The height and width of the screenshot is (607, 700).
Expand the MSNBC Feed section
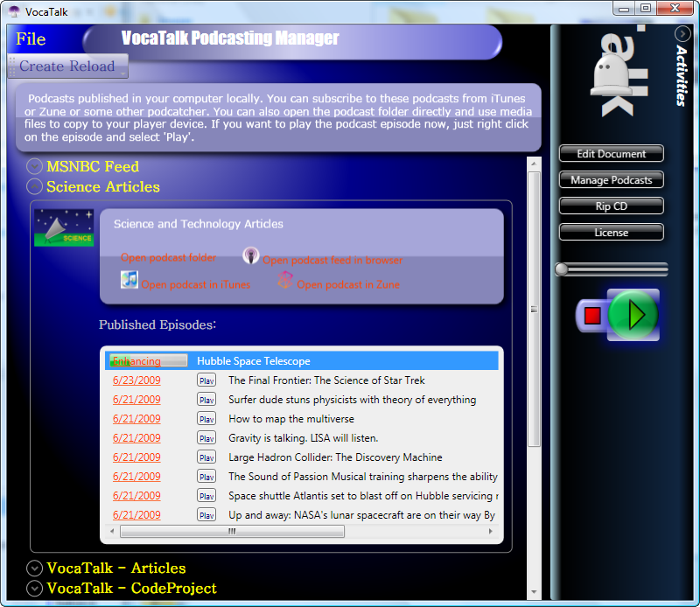pyautogui.click(x=34, y=166)
